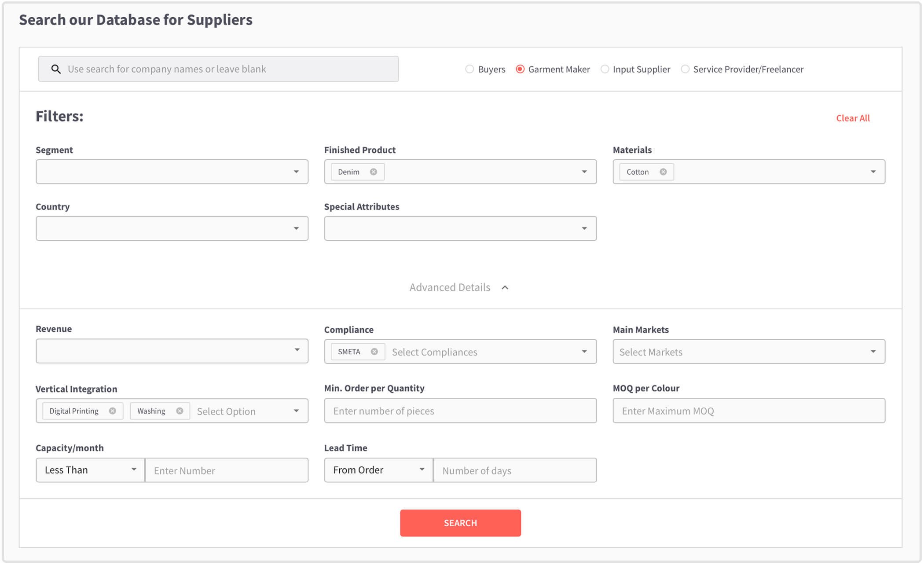Remove the Digital Printing tag

tap(113, 411)
